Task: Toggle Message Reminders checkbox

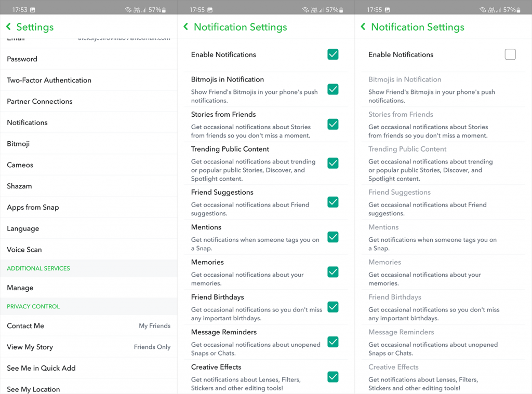Action: coord(333,342)
